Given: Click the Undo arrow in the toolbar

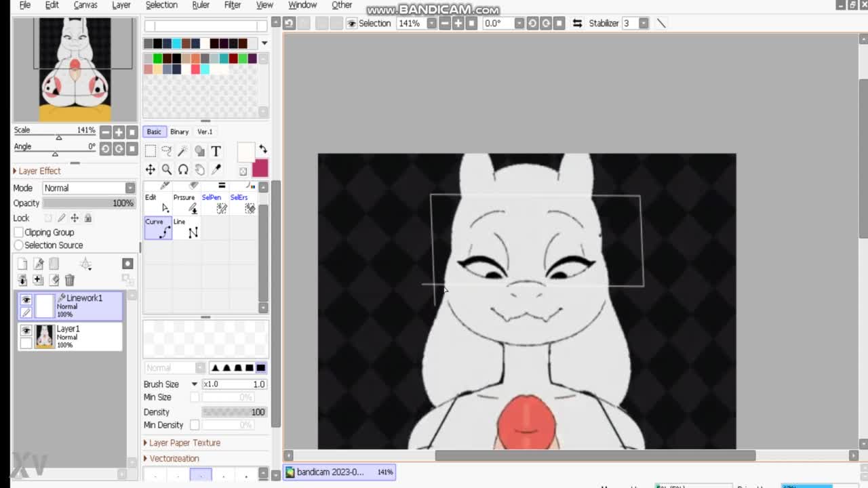Looking at the screenshot, I should tap(290, 24).
